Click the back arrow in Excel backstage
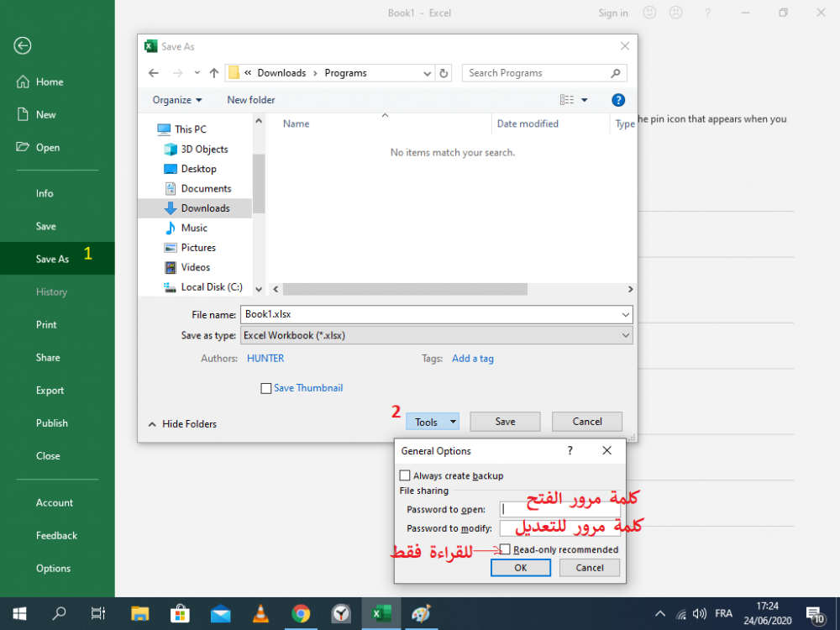The height and width of the screenshot is (630, 840). [x=23, y=45]
